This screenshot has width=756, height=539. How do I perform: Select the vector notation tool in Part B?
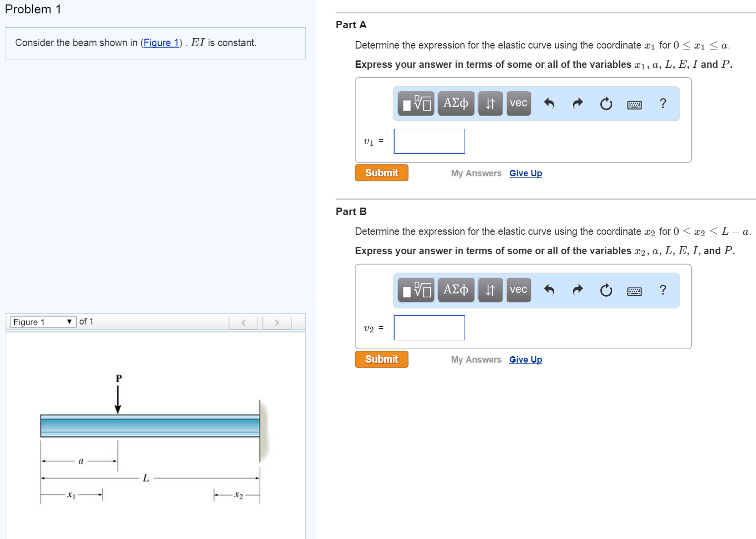point(518,290)
